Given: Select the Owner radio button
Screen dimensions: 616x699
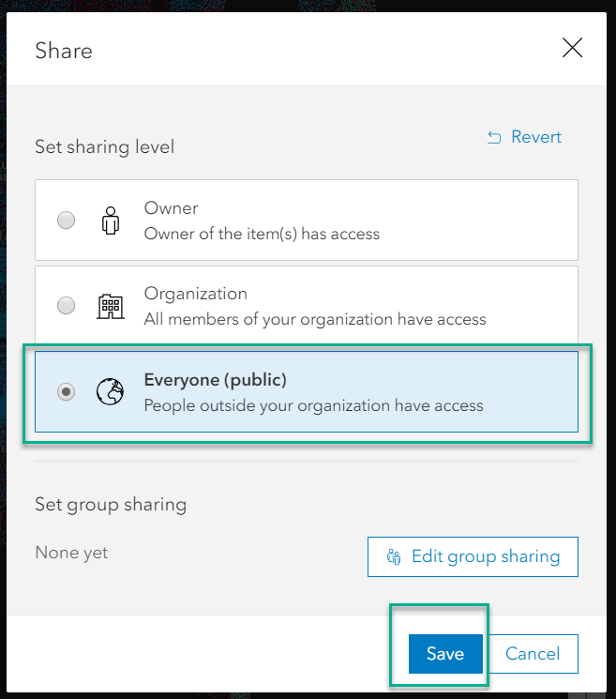Looking at the screenshot, I should tap(67, 220).
